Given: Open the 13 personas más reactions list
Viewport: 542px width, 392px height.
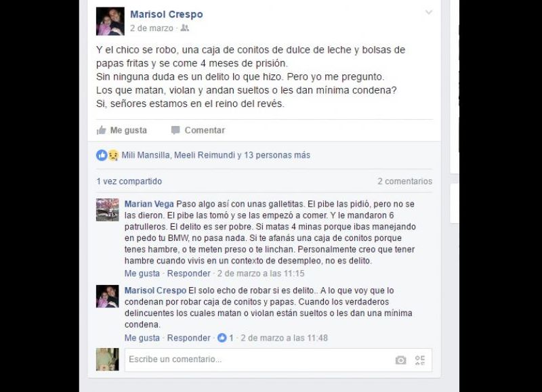Looking at the screenshot, I should tap(277, 155).
